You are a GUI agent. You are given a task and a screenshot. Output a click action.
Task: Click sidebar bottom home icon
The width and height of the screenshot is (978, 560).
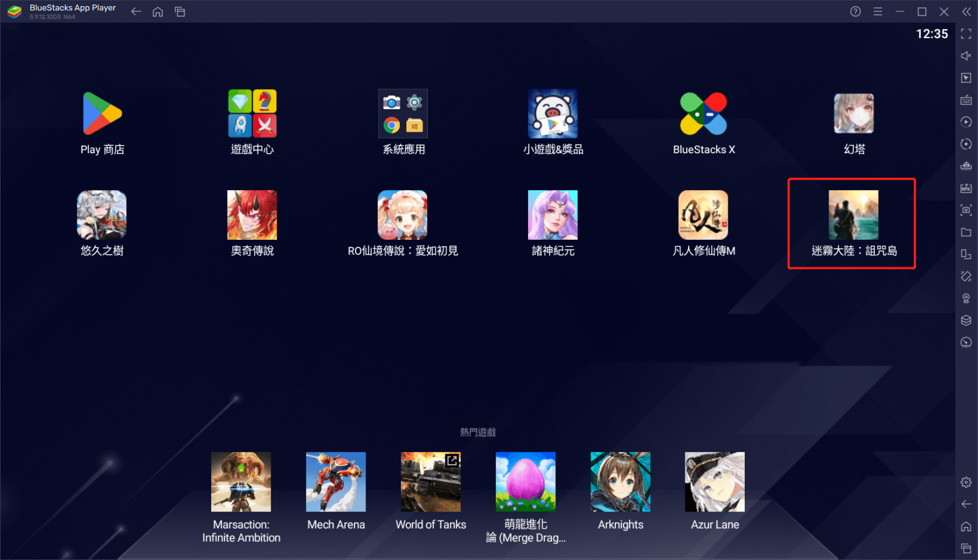(966, 526)
